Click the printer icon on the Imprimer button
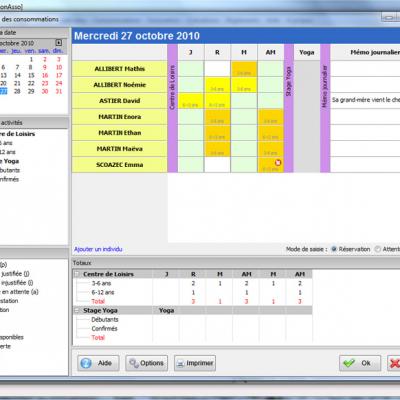The image size is (400, 400). coord(180,363)
